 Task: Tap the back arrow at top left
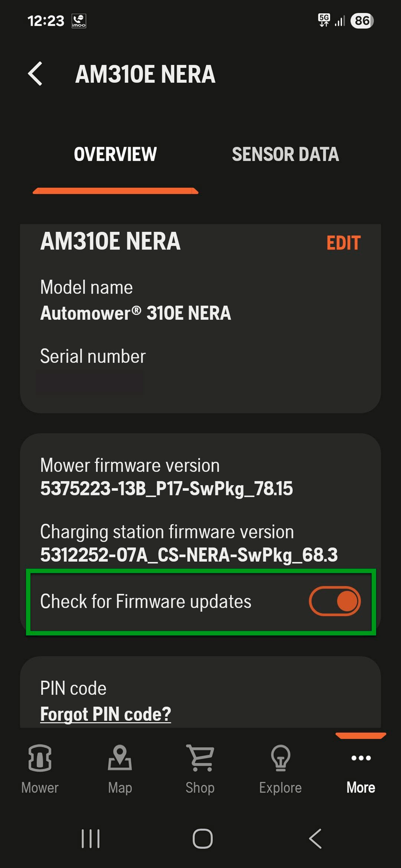pyautogui.click(x=36, y=74)
